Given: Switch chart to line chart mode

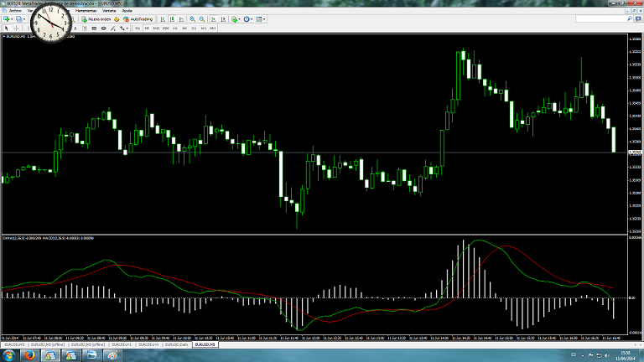Looking at the screenshot, I should [x=181, y=19].
